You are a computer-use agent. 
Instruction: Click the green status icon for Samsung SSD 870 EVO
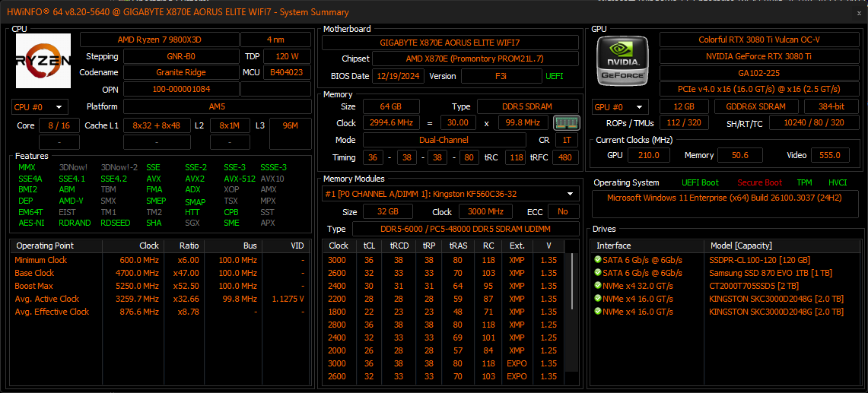(597, 273)
